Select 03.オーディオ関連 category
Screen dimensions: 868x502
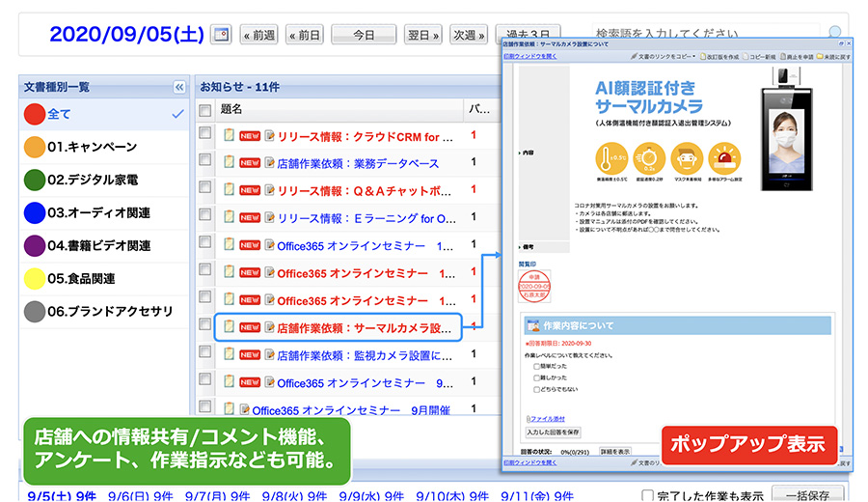(104, 212)
